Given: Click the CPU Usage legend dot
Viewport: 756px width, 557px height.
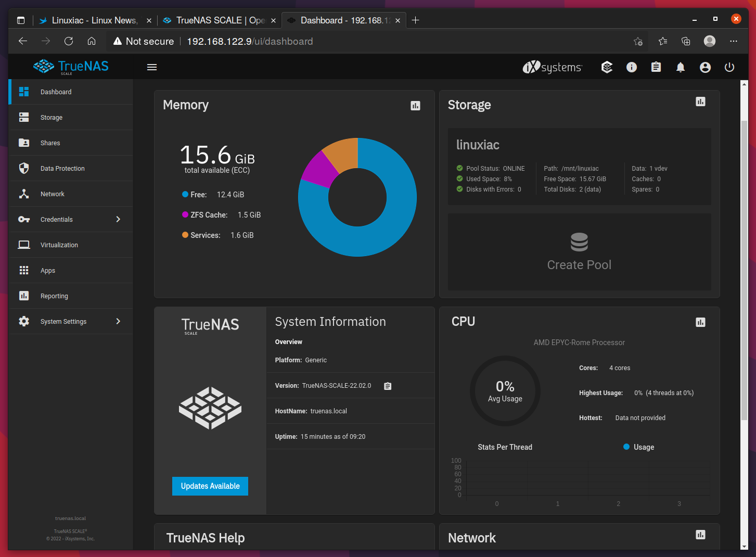Looking at the screenshot, I should click(x=626, y=447).
